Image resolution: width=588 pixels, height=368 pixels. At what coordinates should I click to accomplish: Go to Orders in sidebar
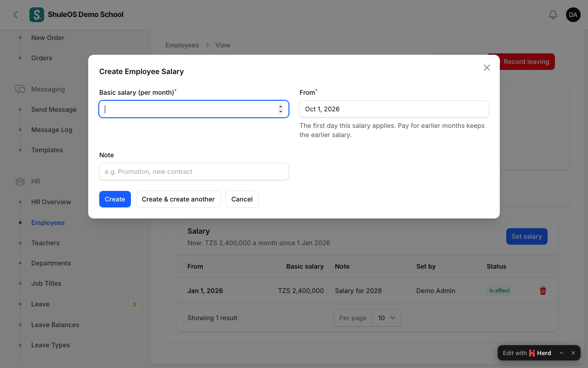pyautogui.click(x=42, y=58)
